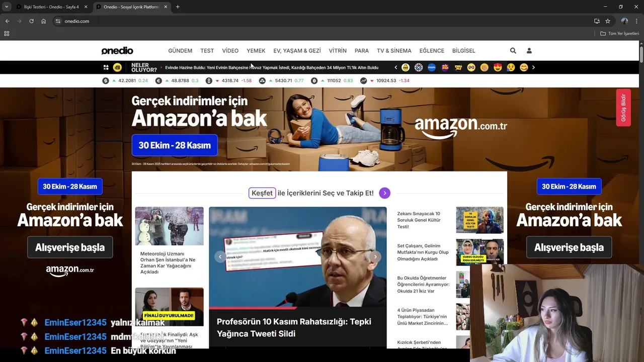Open TEST menu item
The width and height of the screenshot is (644, 362).
pyautogui.click(x=207, y=51)
